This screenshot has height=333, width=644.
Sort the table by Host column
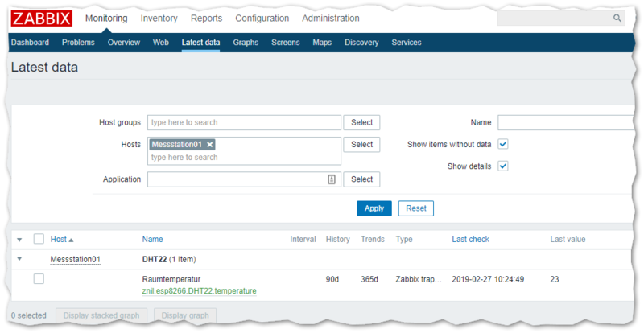click(60, 239)
